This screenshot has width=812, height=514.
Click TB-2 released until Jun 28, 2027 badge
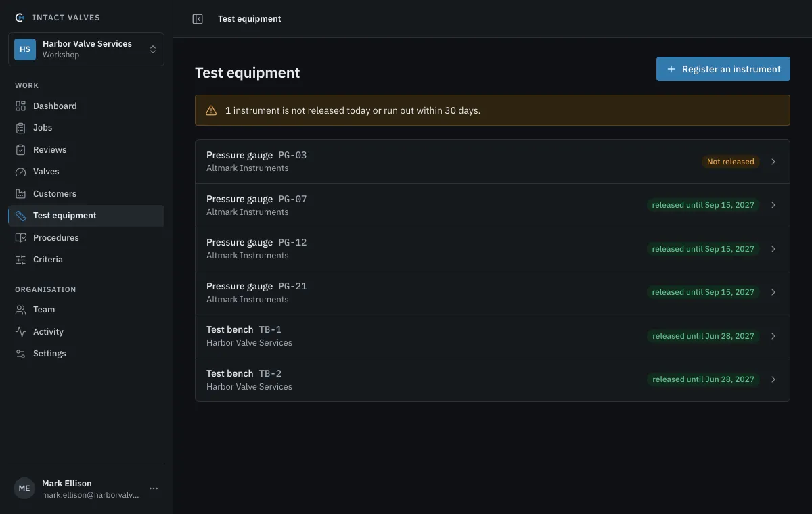703,379
